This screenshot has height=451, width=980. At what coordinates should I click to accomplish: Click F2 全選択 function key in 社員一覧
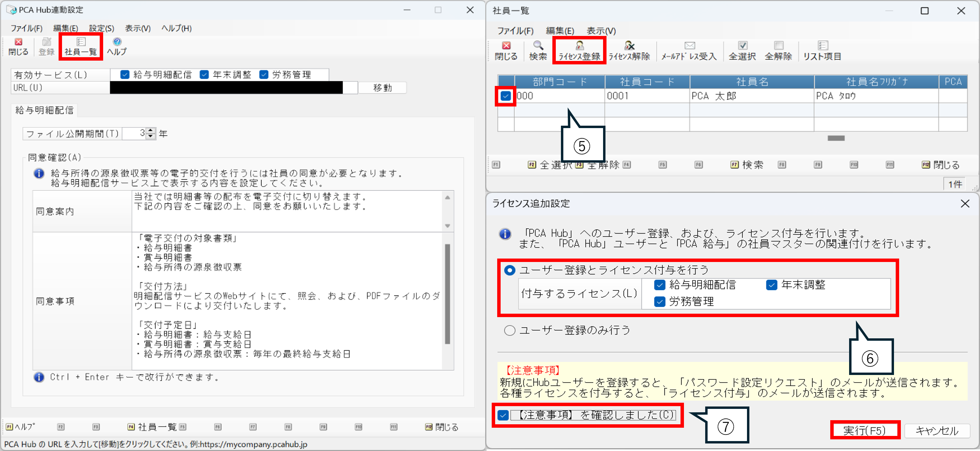point(550,165)
